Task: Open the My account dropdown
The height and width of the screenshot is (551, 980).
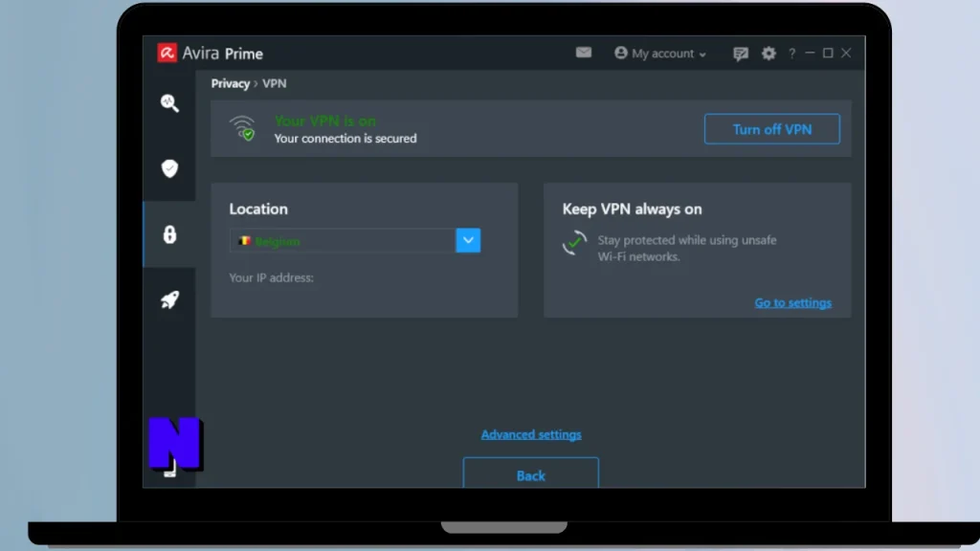Action: 660,54
